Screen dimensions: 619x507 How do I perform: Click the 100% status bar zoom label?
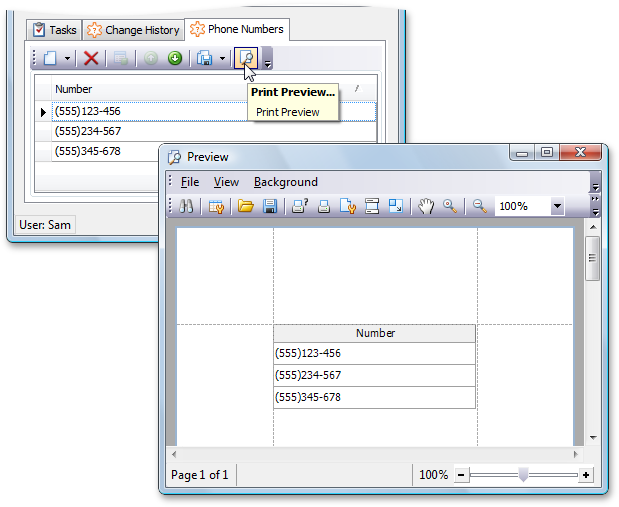433,475
